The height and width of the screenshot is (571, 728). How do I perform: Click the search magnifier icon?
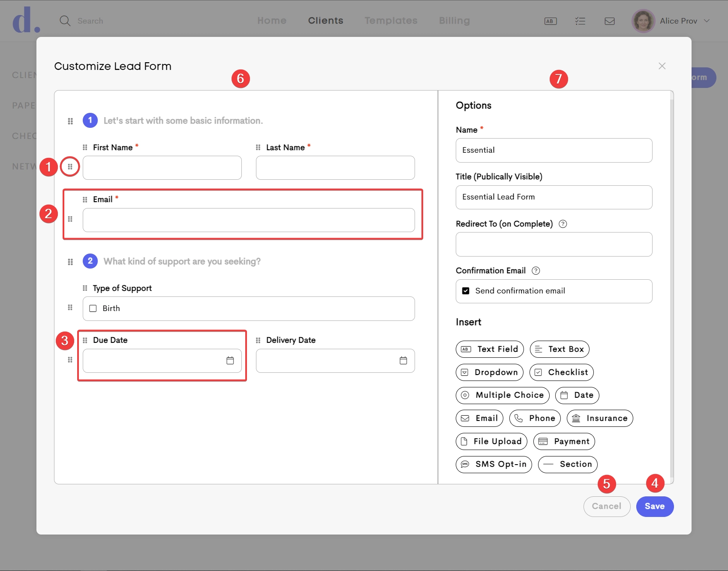(x=65, y=21)
